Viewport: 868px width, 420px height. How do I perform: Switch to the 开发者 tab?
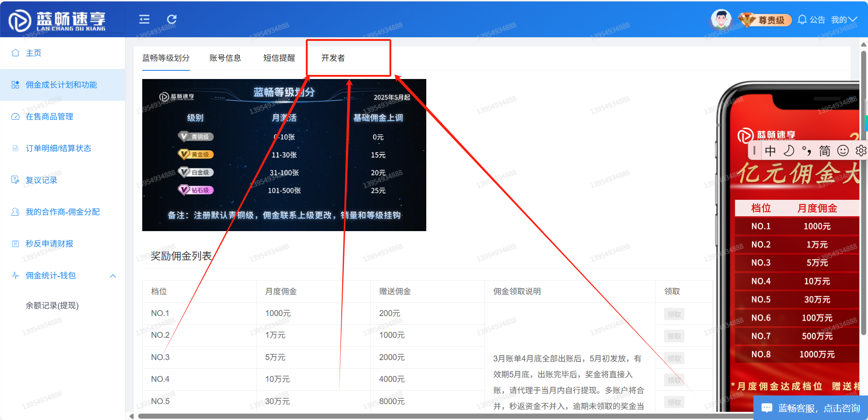click(x=333, y=58)
